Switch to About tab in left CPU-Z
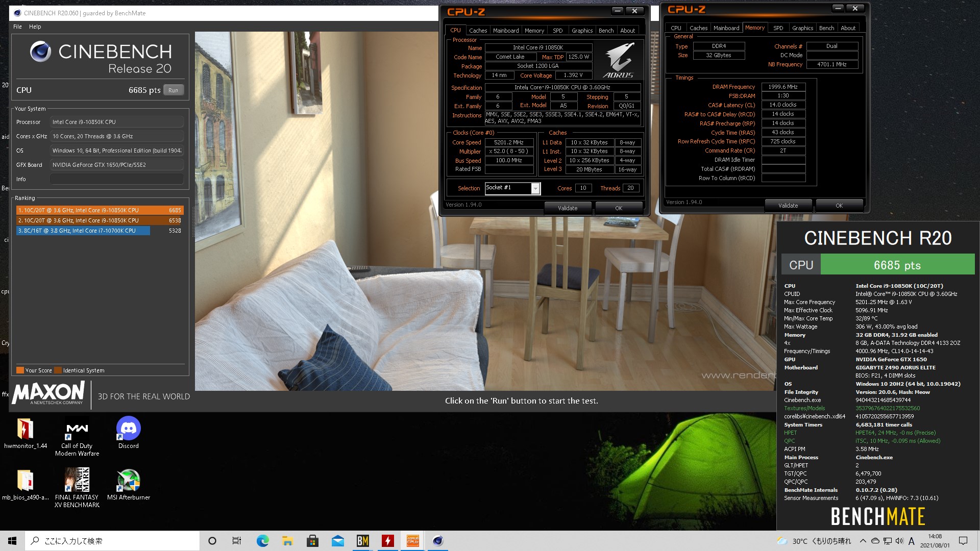Viewport: 980px width, 551px height. 627,31
